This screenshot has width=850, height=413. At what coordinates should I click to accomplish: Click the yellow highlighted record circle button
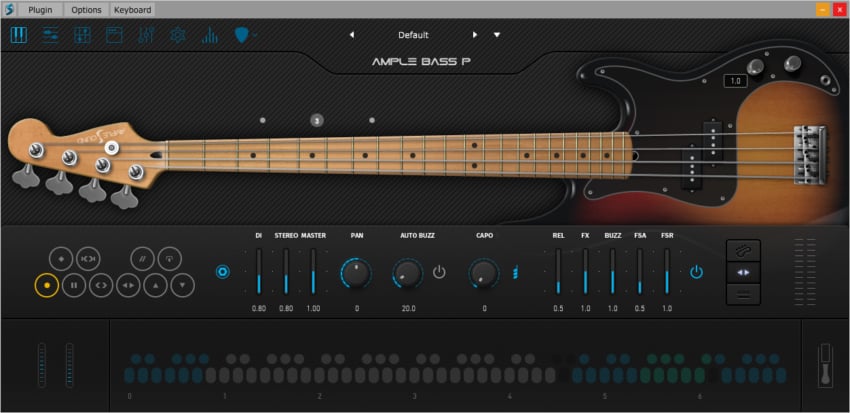pos(46,284)
